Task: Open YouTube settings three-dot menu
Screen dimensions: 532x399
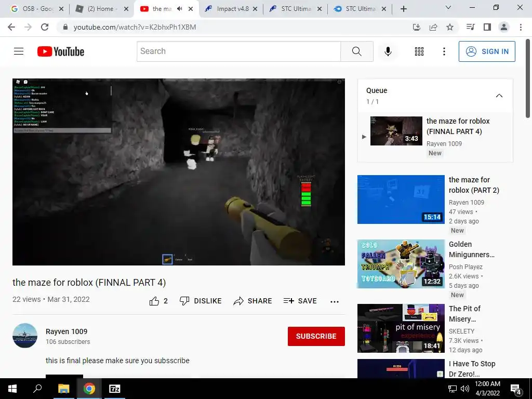Action: [x=444, y=51]
